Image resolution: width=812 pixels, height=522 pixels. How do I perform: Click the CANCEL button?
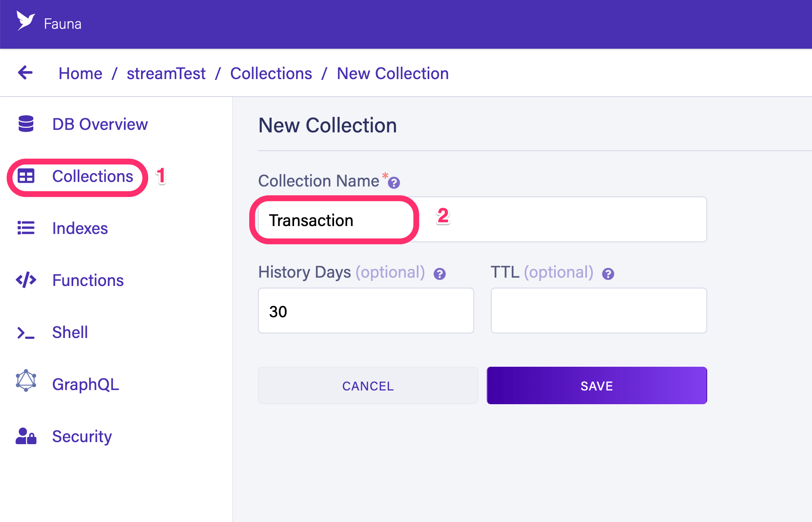point(367,385)
